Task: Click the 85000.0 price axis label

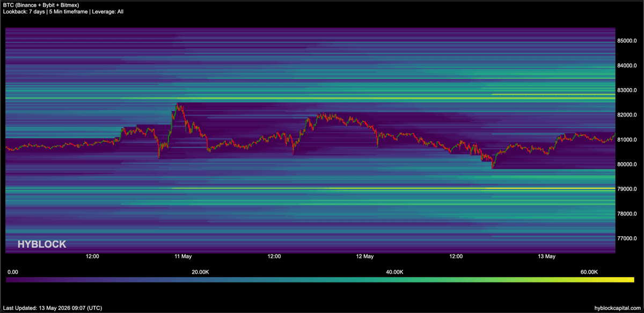Action: (x=627, y=41)
